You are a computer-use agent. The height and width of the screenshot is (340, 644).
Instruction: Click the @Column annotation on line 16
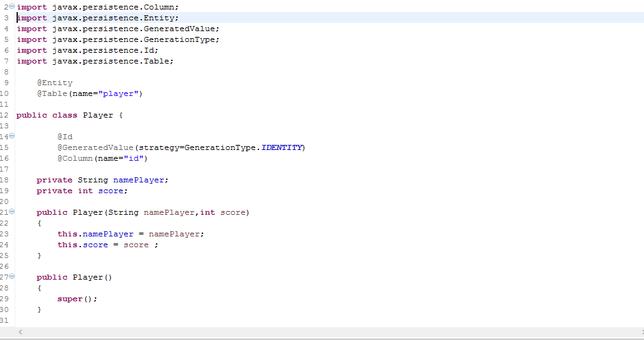75,158
